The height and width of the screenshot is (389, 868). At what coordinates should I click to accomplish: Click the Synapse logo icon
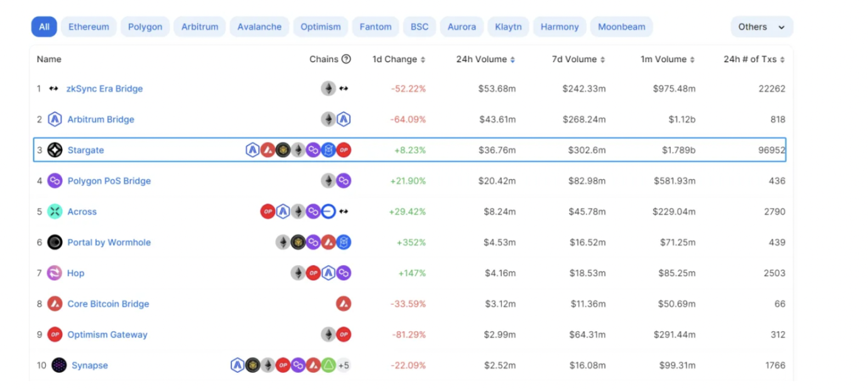coord(59,365)
